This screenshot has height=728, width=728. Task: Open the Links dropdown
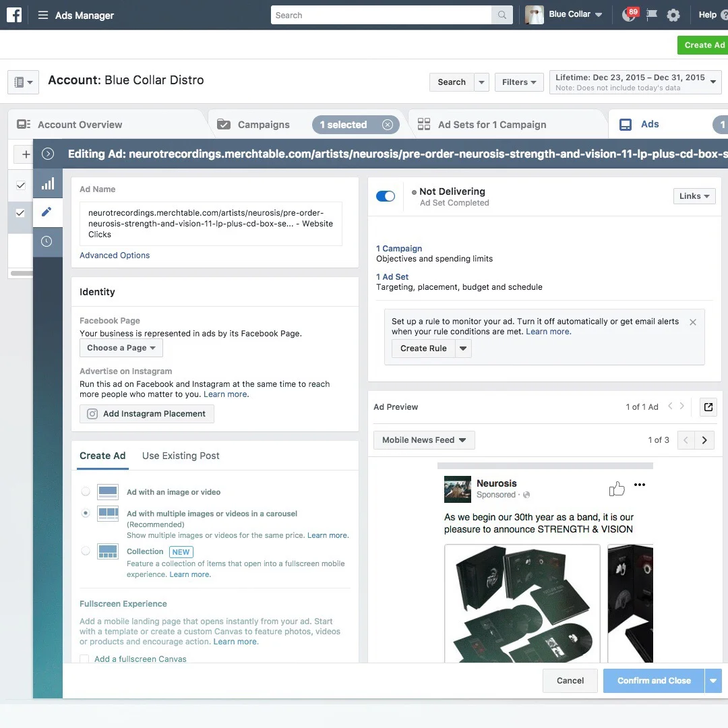pos(694,196)
